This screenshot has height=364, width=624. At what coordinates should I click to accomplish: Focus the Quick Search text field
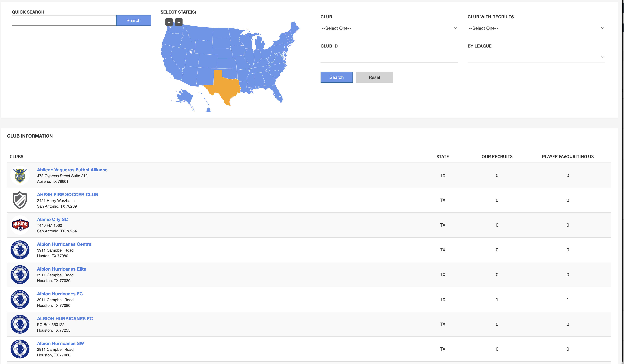(x=64, y=20)
